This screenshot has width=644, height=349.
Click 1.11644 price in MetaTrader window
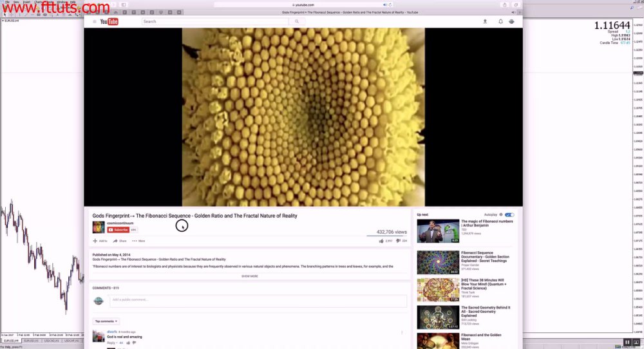click(x=612, y=26)
